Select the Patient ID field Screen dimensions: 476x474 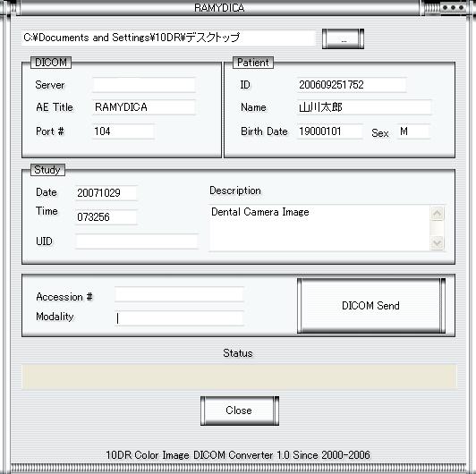click(352, 85)
